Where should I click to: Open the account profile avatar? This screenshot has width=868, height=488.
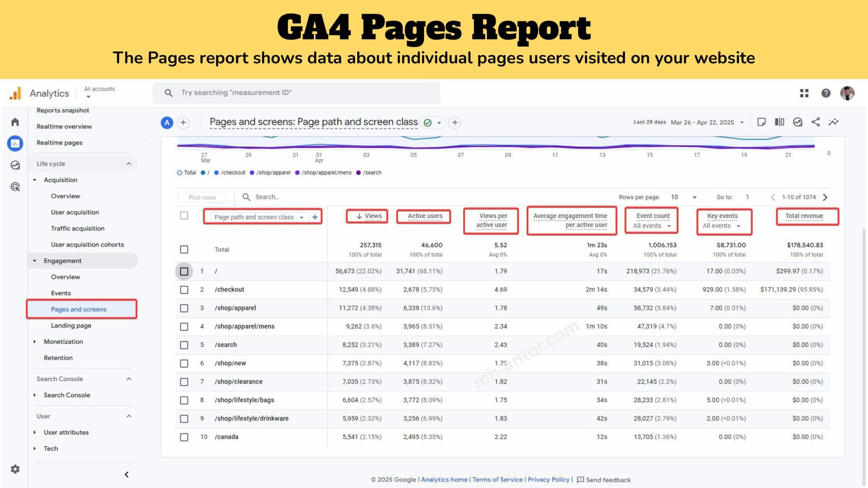(847, 93)
